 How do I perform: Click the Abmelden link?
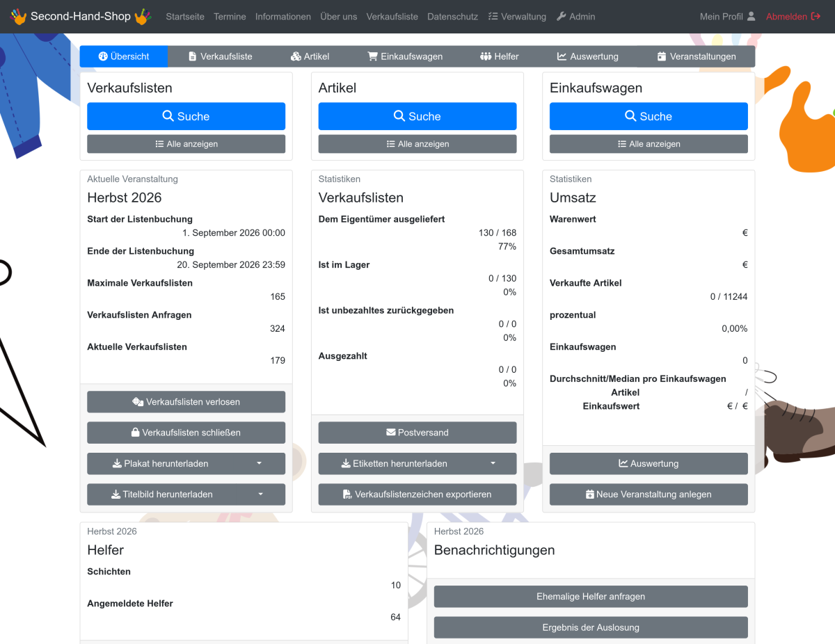click(793, 17)
